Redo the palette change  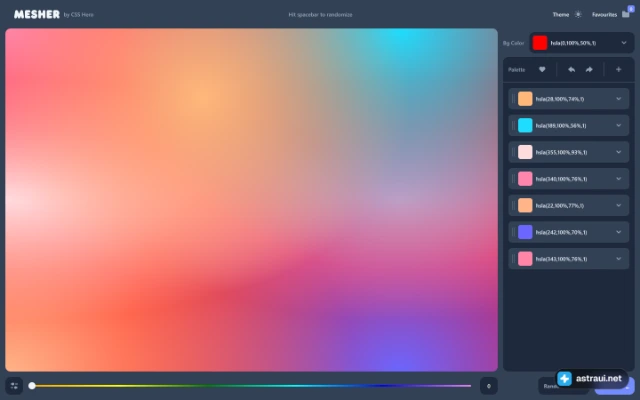(589, 69)
